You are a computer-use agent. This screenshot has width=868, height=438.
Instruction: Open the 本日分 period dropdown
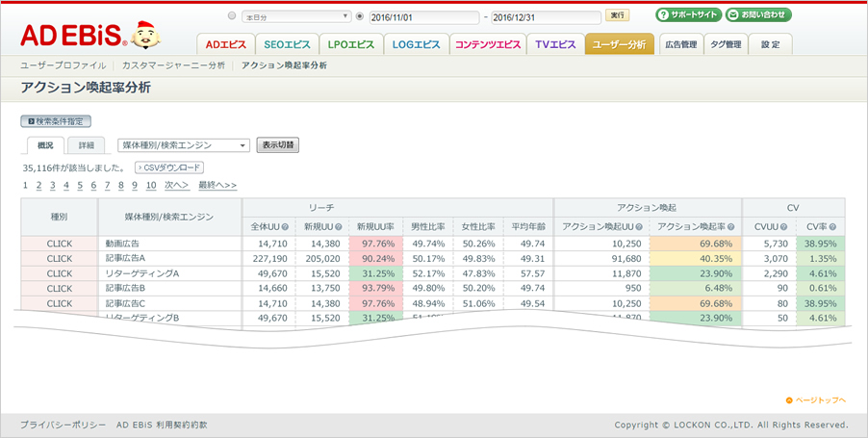click(294, 16)
